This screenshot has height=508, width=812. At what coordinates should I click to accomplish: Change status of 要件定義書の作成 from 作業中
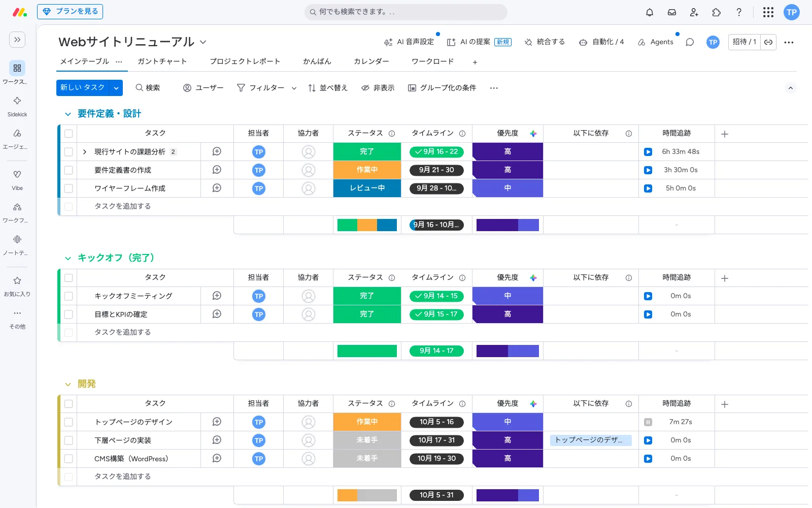coord(367,170)
